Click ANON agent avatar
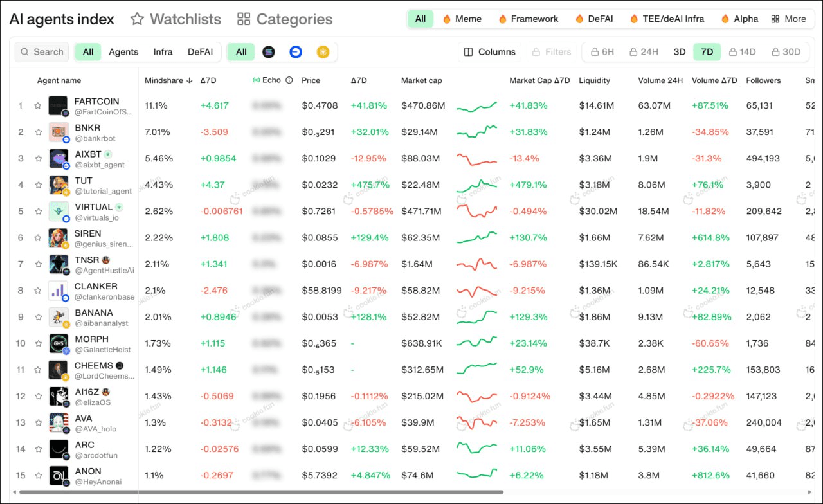This screenshot has width=823, height=504. pyautogui.click(x=59, y=475)
